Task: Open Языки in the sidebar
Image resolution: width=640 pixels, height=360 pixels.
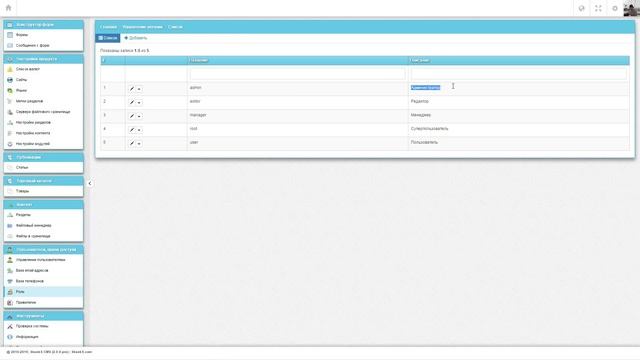Action: (x=43, y=91)
